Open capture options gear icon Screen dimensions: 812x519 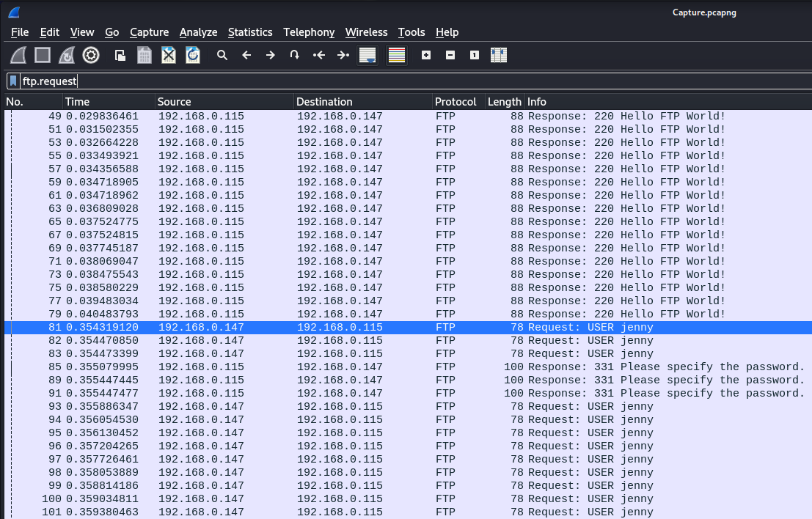point(91,55)
